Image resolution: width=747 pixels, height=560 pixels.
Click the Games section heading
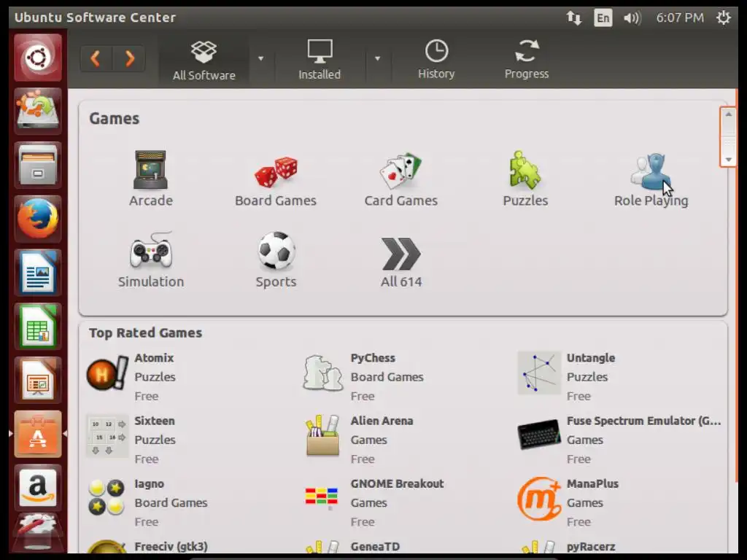(x=115, y=119)
